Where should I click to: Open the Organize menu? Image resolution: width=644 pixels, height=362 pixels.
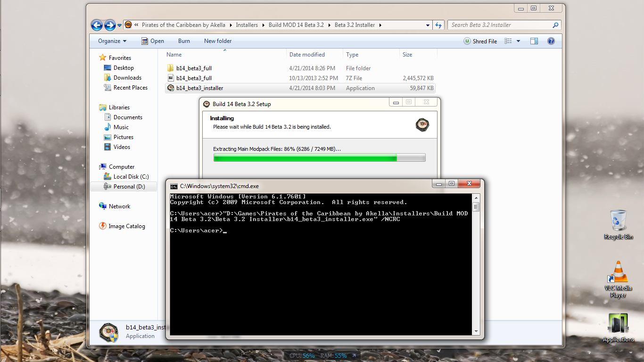(x=112, y=41)
